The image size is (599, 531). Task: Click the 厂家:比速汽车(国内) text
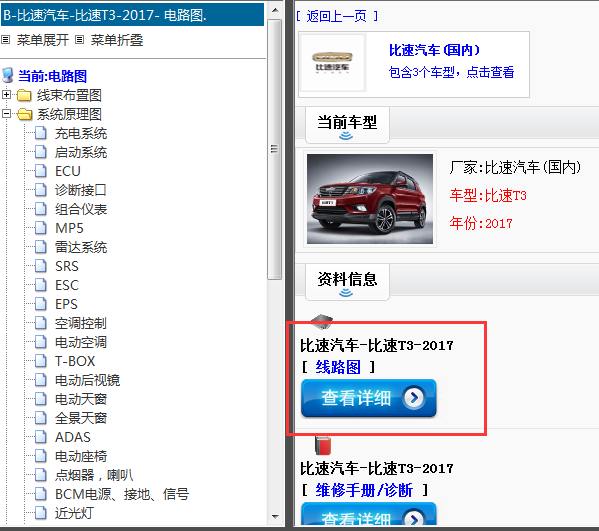click(x=515, y=167)
